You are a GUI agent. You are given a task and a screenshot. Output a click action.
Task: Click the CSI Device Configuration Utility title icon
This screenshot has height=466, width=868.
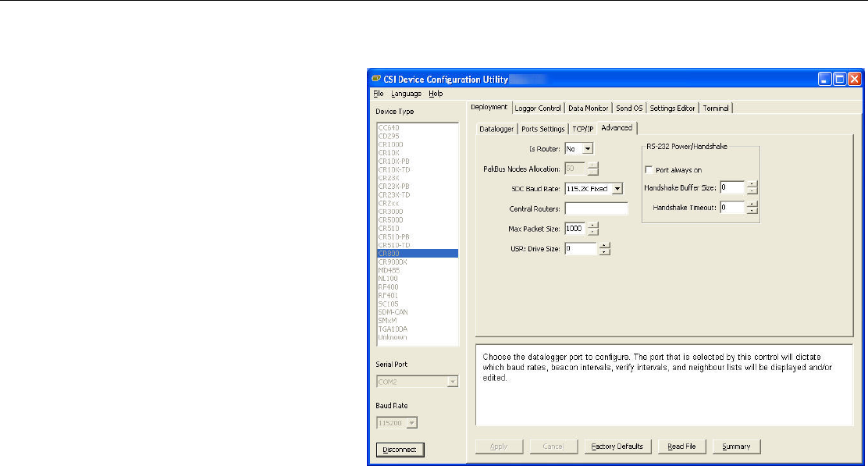376,79
